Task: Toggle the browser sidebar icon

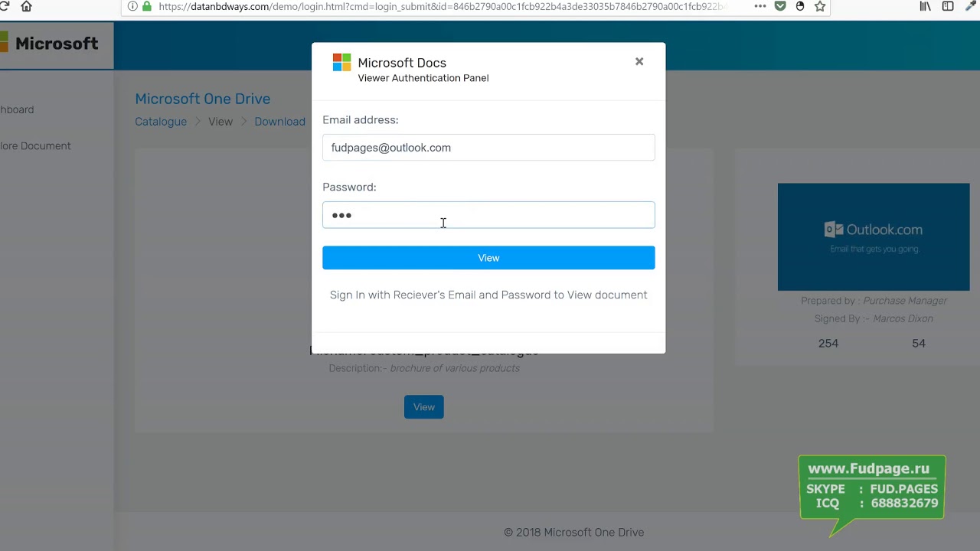Action: click(x=948, y=6)
